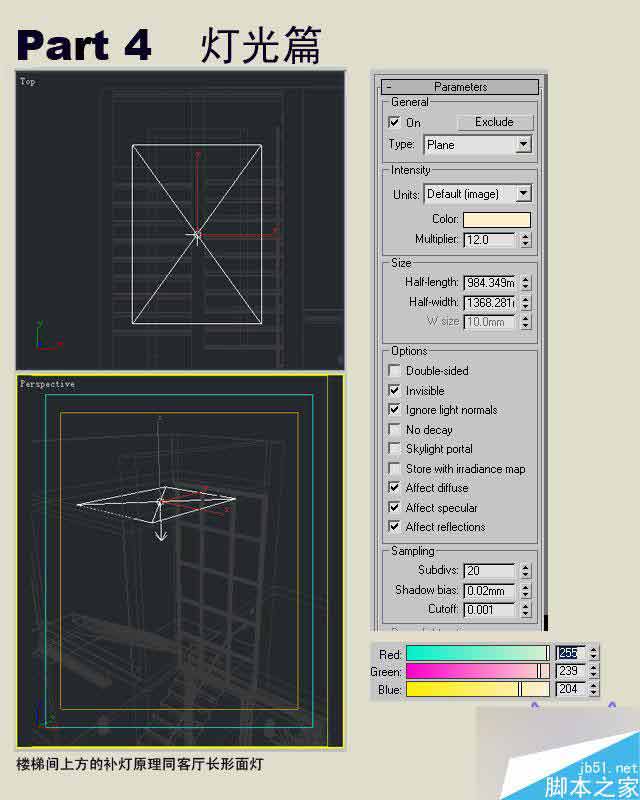Adjust the Cutoff spinner
640x800 pixels.
[x=526, y=610]
